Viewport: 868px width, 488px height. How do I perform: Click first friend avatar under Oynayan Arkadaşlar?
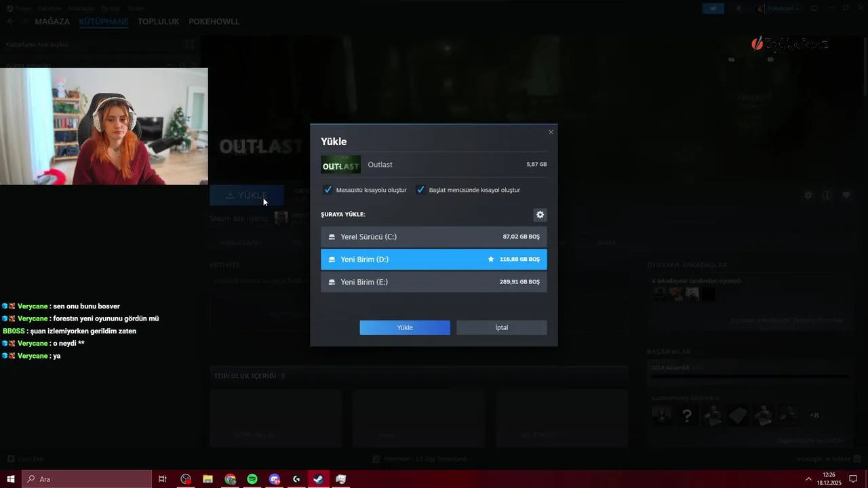(x=658, y=293)
